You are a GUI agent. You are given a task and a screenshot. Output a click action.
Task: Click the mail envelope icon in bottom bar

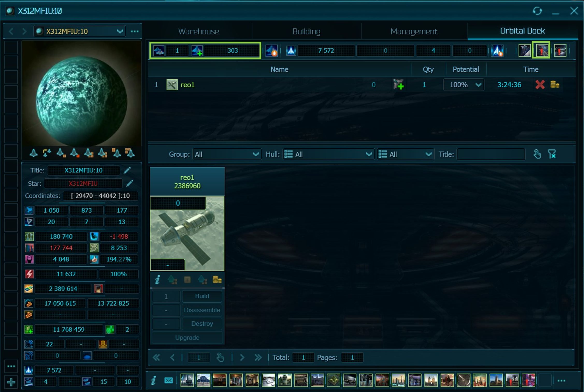pyautogui.click(x=168, y=380)
